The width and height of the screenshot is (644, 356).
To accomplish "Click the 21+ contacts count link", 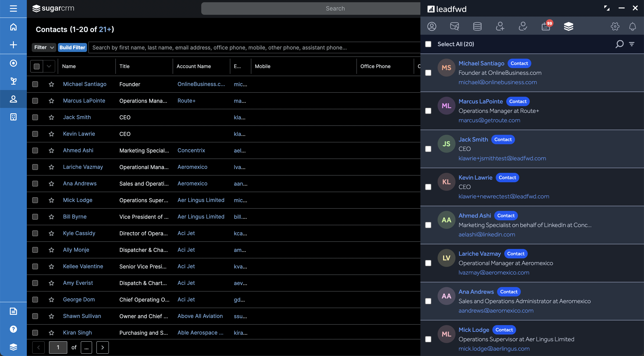I will pyautogui.click(x=105, y=29).
